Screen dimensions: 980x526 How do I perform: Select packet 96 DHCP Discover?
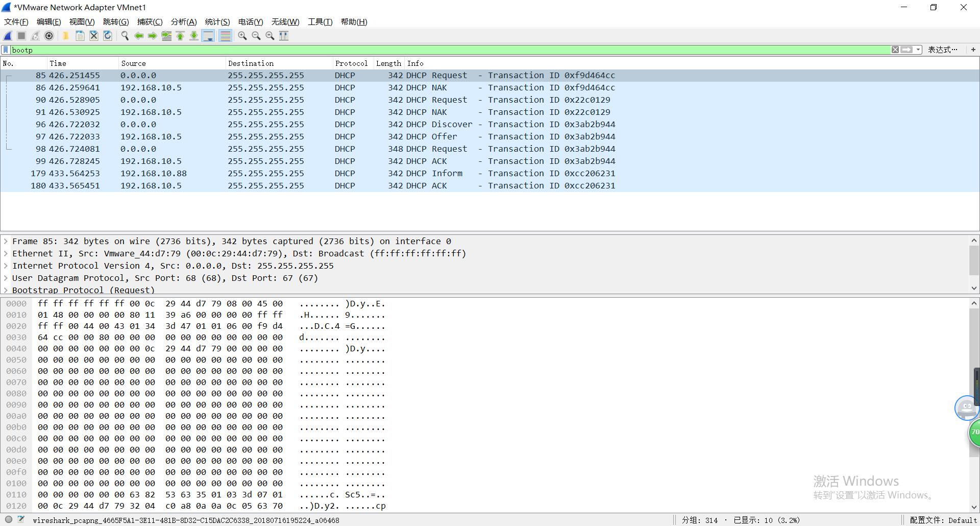489,124
